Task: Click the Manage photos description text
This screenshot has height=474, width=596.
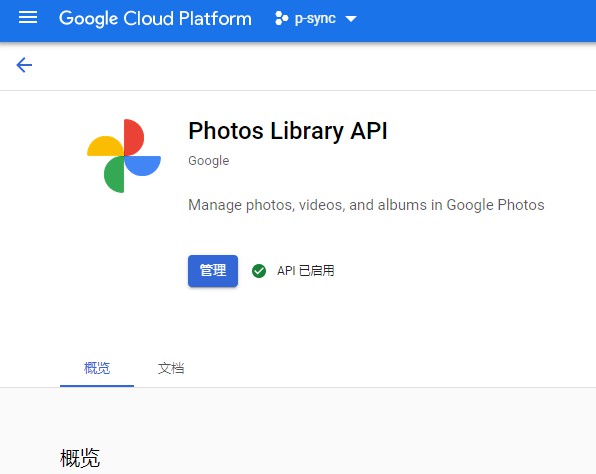Action: click(x=366, y=205)
